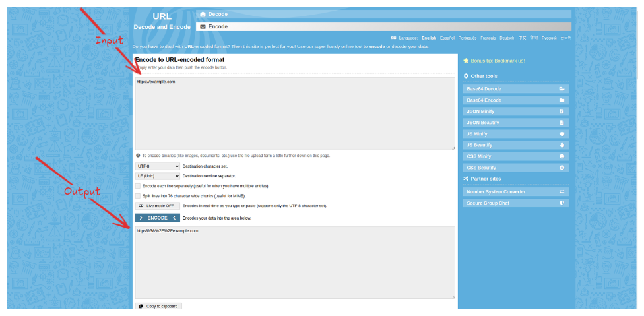Switch language to Português

click(467, 38)
